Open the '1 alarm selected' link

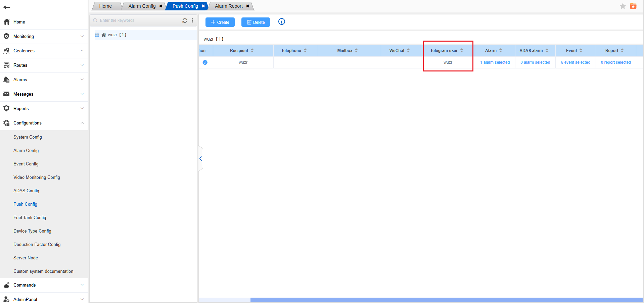[495, 62]
